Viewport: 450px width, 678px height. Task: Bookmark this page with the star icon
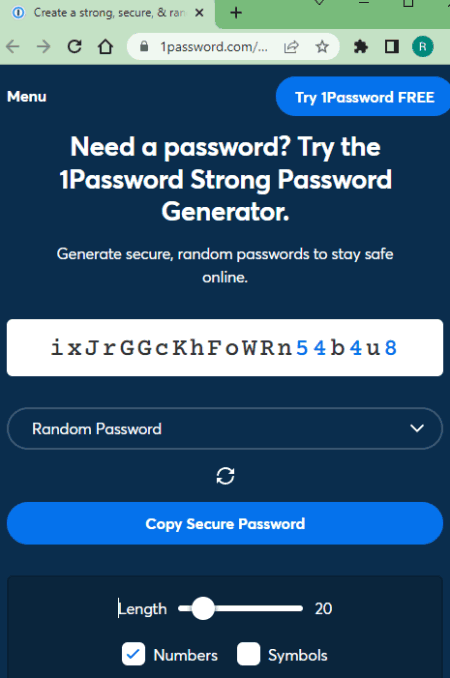coord(322,46)
